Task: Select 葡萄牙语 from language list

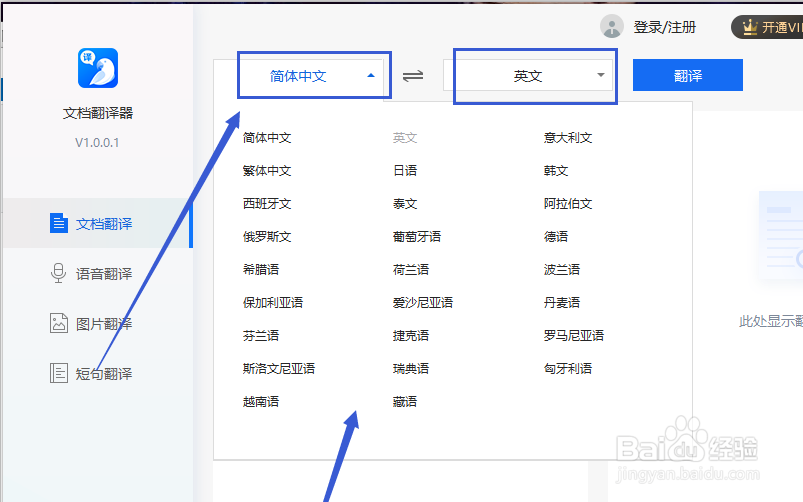Action: click(417, 237)
